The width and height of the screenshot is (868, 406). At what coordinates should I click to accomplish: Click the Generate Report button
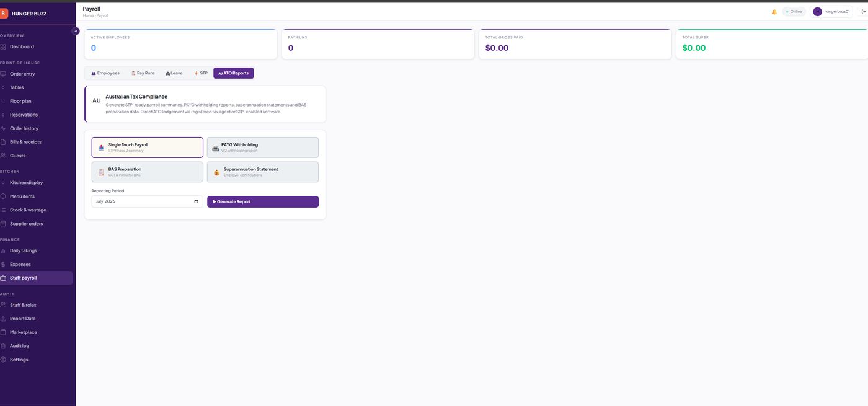(x=263, y=201)
